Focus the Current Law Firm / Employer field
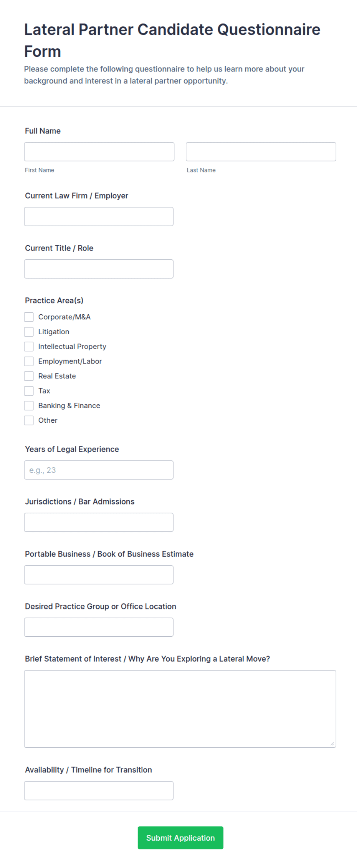Screen dimensions: 357x868 tap(99, 217)
